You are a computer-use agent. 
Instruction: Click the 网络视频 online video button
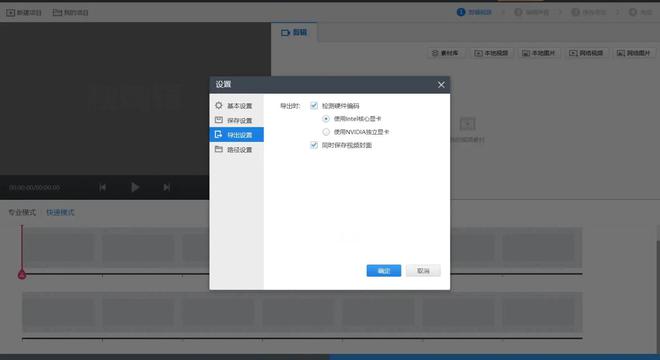586,53
